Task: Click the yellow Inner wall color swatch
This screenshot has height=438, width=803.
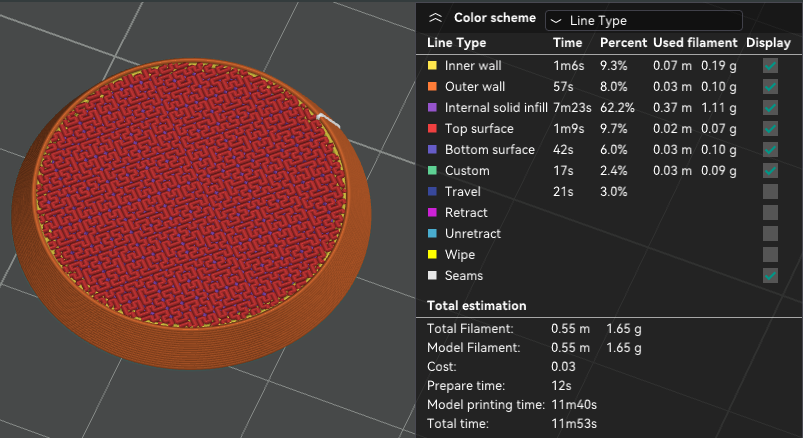Action: tap(432, 66)
